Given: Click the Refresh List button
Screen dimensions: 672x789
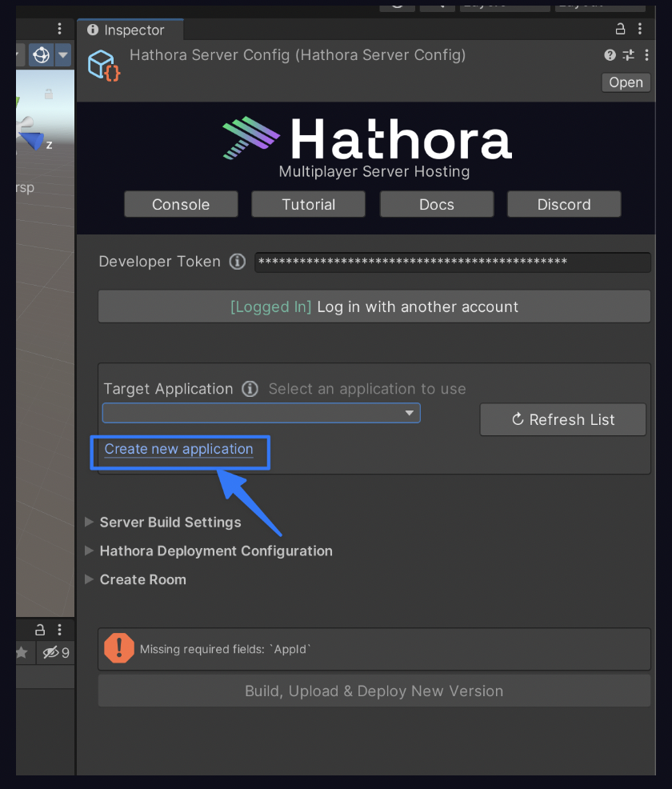Looking at the screenshot, I should click(563, 419).
